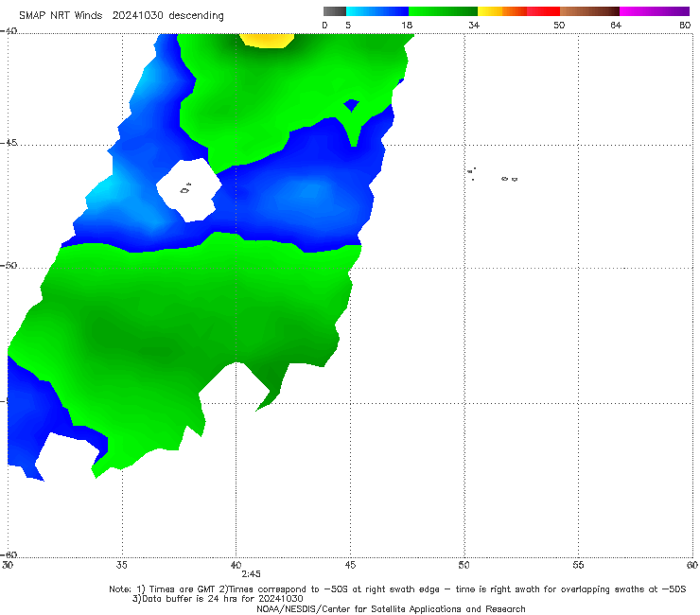Click the NOAA/NESDIS credit line
700x615 pixels.
coord(391,609)
